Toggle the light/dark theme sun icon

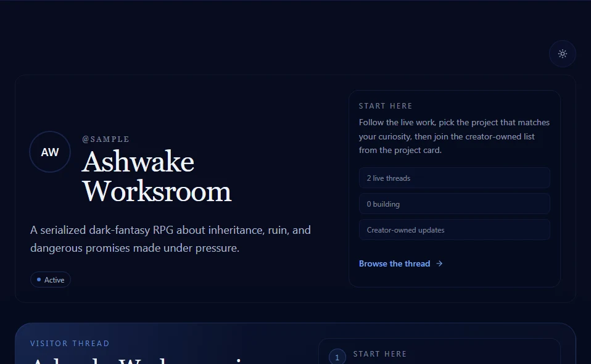click(x=563, y=54)
